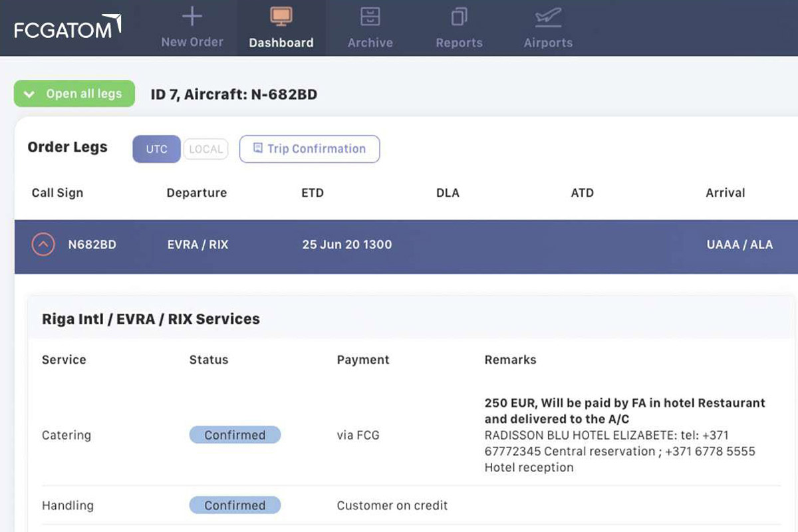Viewport: 798px width, 532px height.
Task: Collapse the N682BD leg row
Action: (x=43, y=245)
